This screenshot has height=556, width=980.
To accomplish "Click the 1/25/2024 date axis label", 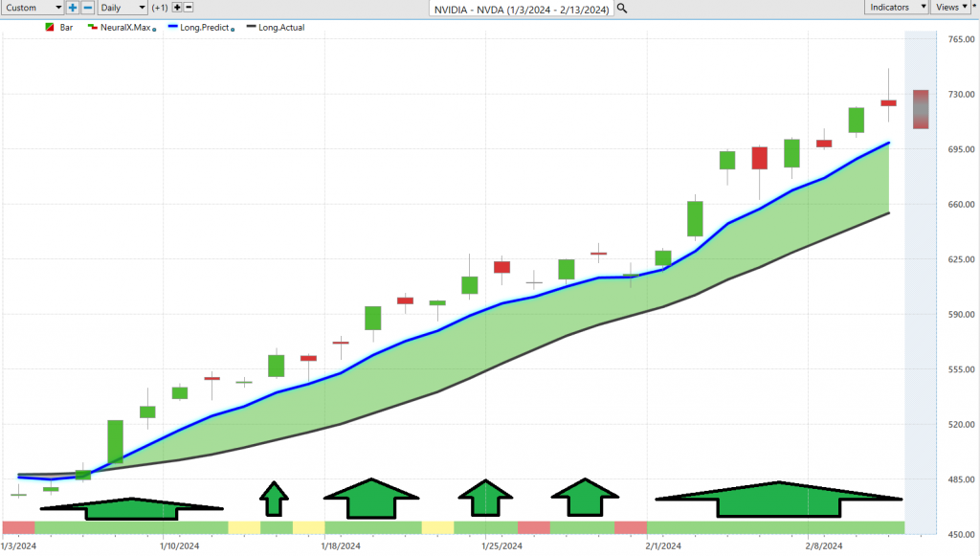I will point(501,545).
